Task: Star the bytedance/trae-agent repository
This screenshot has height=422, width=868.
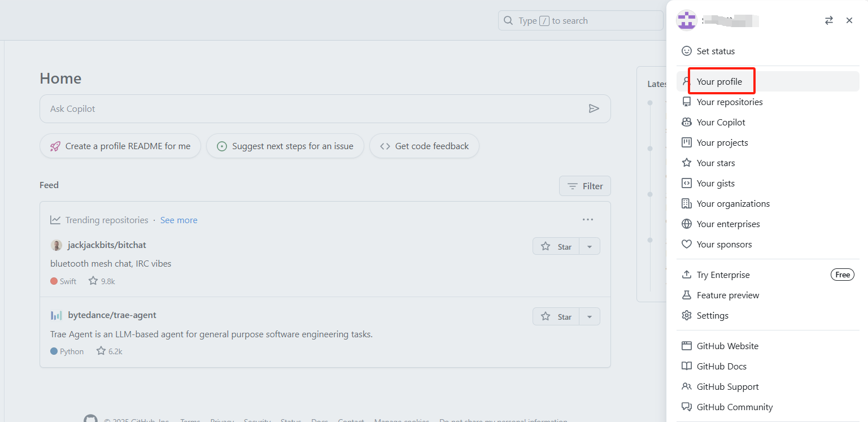Action: 556,316
